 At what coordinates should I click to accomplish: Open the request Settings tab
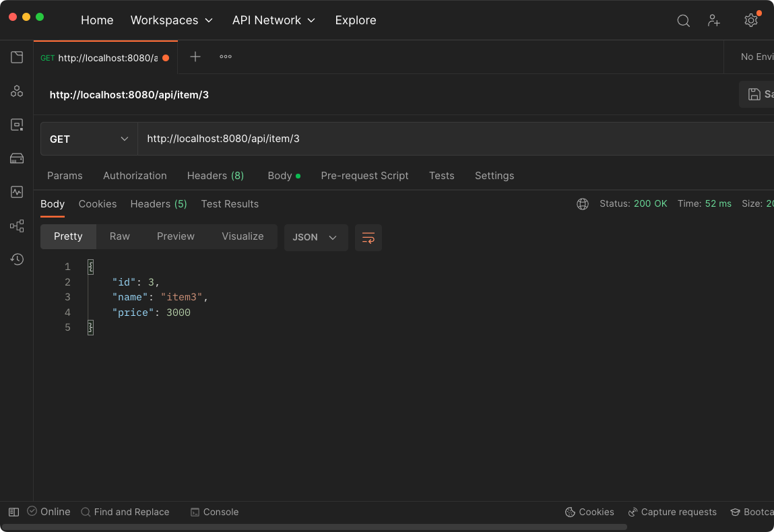click(x=494, y=176)
